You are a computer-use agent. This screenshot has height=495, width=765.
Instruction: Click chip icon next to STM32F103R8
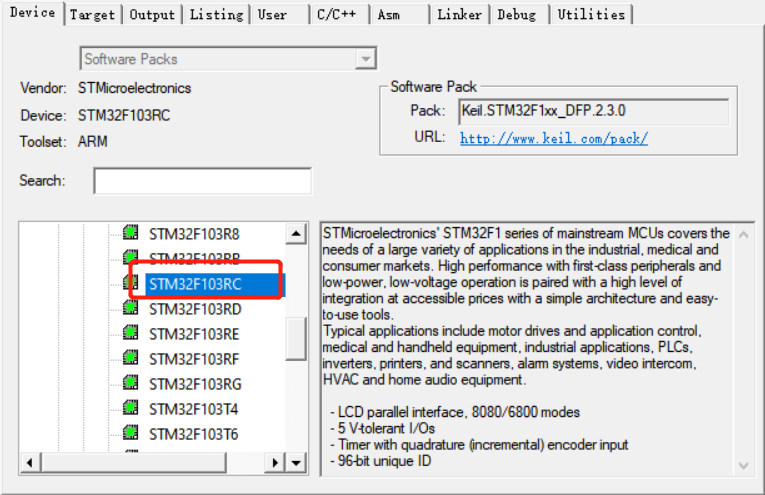click(x=131, y=233)
